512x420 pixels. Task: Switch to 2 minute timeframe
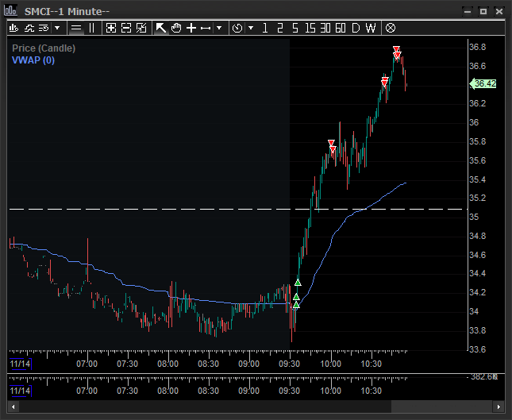coord(280,28)
